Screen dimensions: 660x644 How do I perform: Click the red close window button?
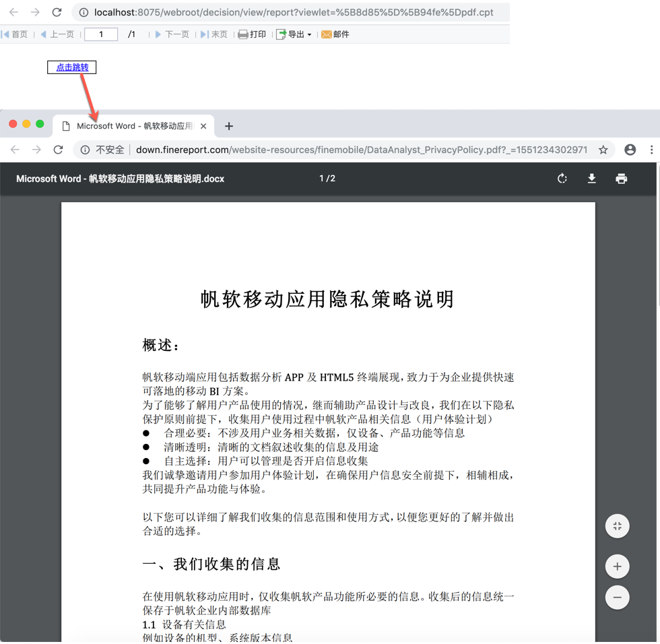coord(13,124)
